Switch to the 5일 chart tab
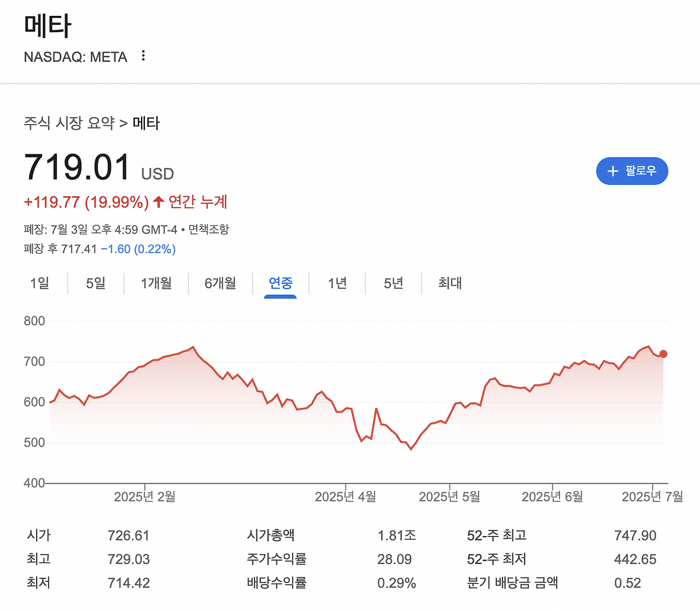Viewport: 700px width, 612px height. tap(96, 284)
